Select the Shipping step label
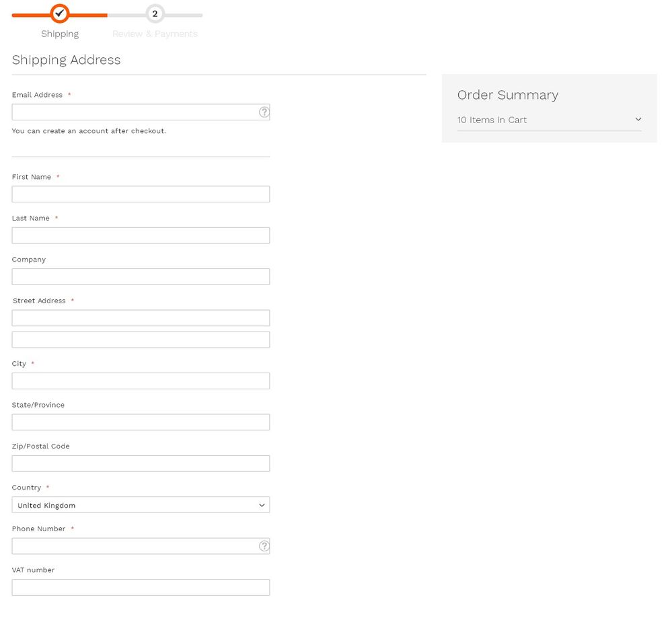Image resolution: width=672 pixels, height=620 pixels. pyautogui.click(x=60, y=34)
